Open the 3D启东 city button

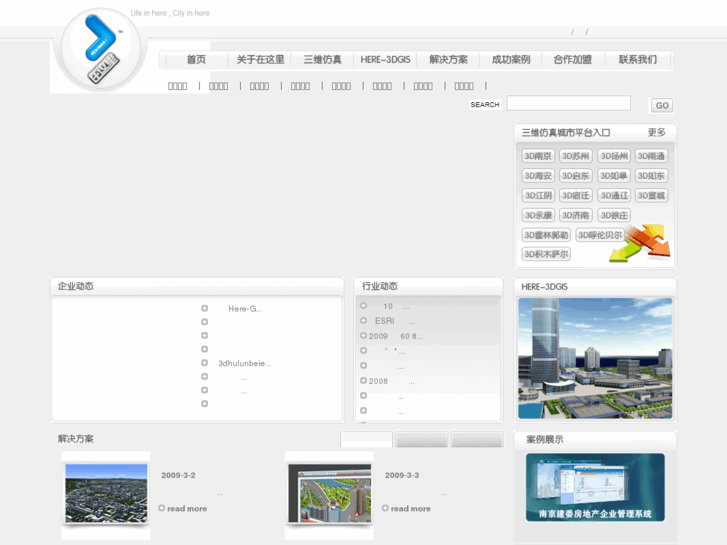tap(576, 176)
